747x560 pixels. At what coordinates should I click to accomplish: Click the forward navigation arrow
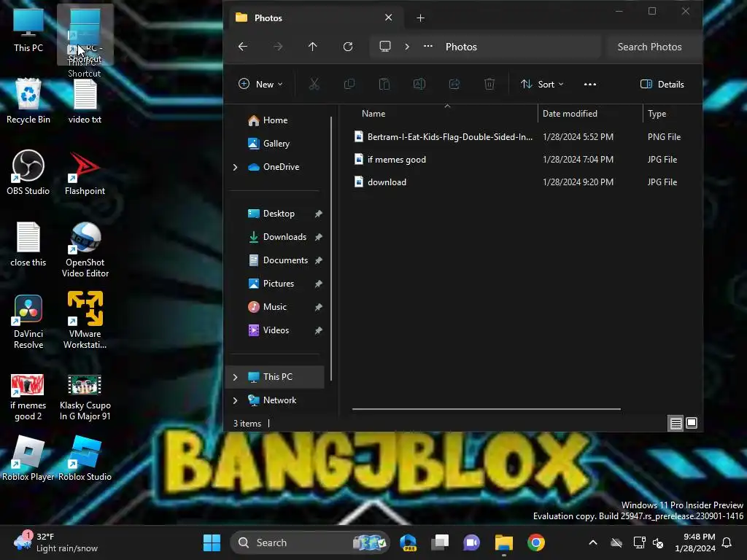pyautogui.click(x=278, y=47)
